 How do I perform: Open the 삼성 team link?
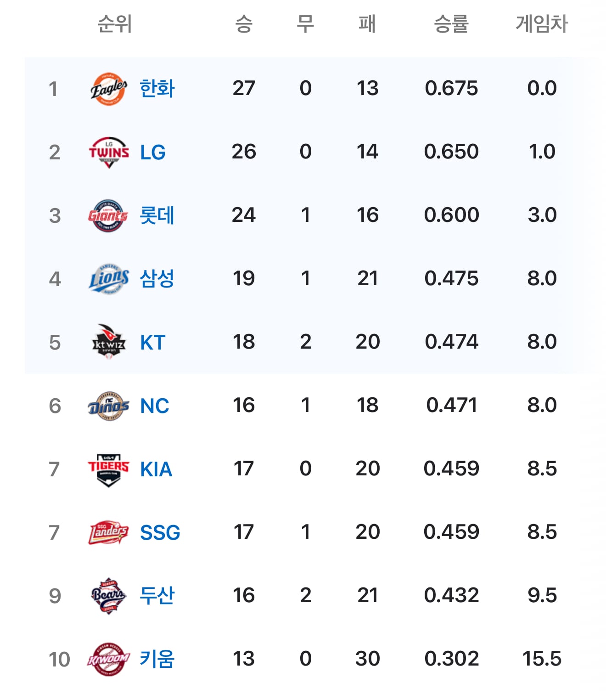pos(157,278)
